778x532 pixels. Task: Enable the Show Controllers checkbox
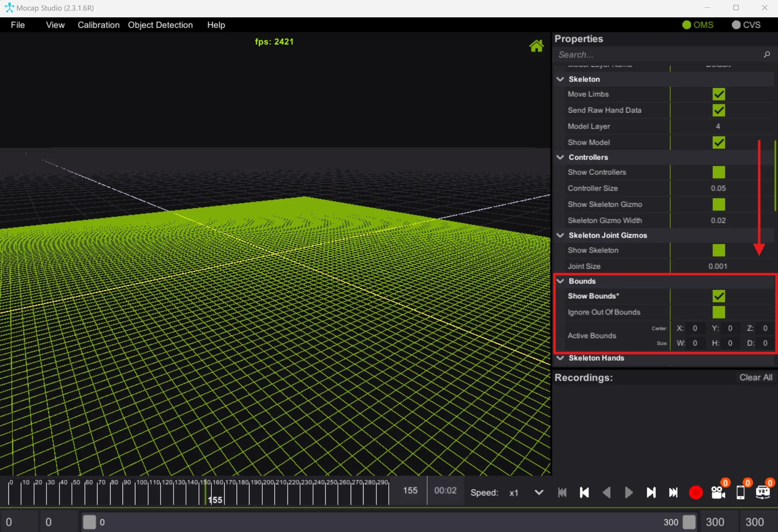click(x=719, y=172)
